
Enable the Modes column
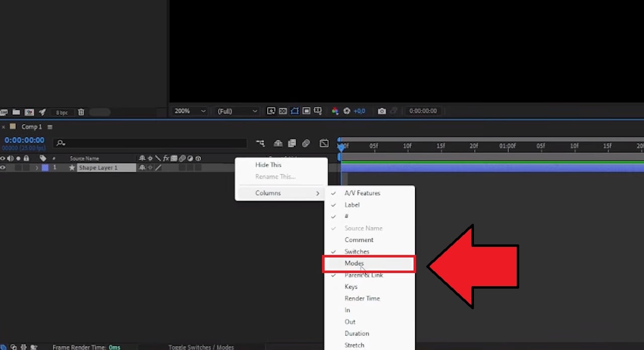point(369,264)
